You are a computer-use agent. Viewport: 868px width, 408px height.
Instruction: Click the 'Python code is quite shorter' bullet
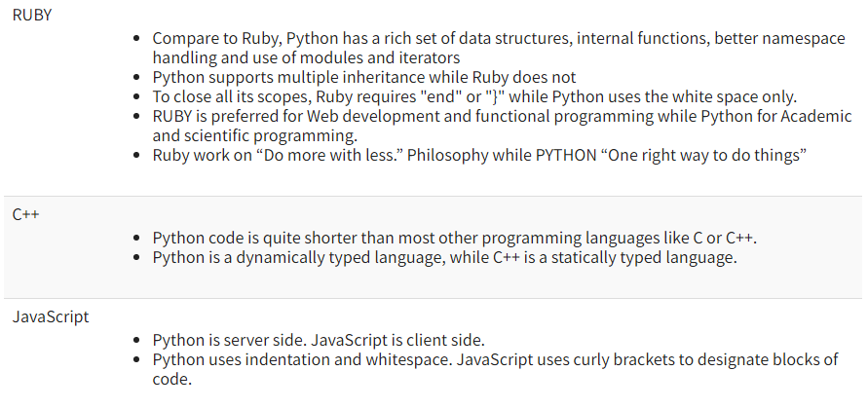454,238
